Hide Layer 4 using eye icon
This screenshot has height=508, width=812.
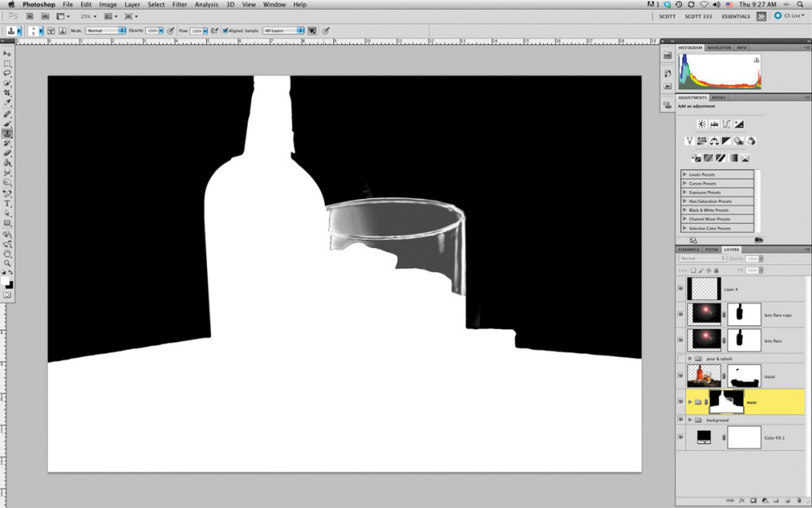(680, 289)
